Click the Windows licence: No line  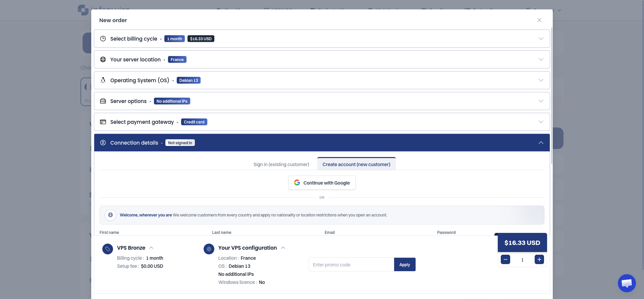pyautogui.click(x=241, y=282)
